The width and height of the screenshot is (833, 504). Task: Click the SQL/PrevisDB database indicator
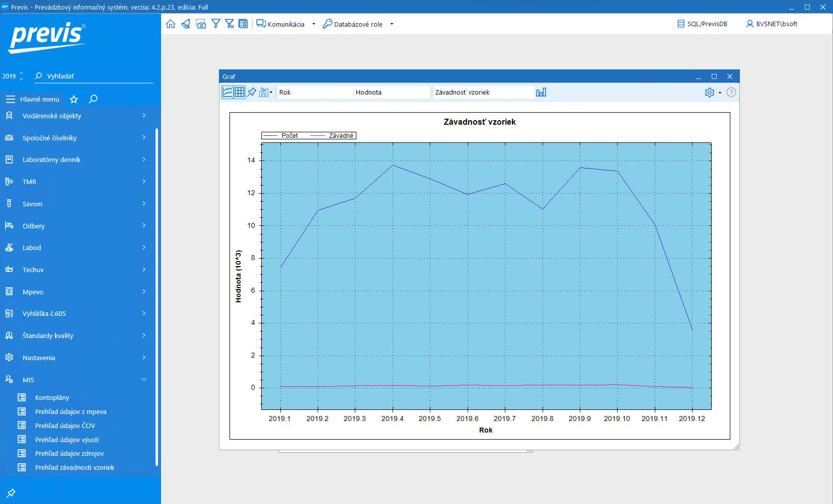[x=702, y=24]
